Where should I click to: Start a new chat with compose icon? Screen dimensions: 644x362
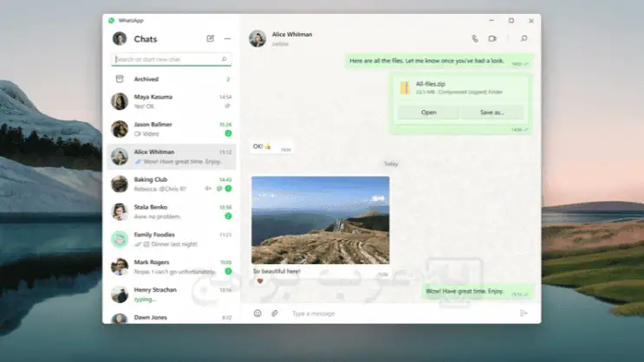coord(211,39)
